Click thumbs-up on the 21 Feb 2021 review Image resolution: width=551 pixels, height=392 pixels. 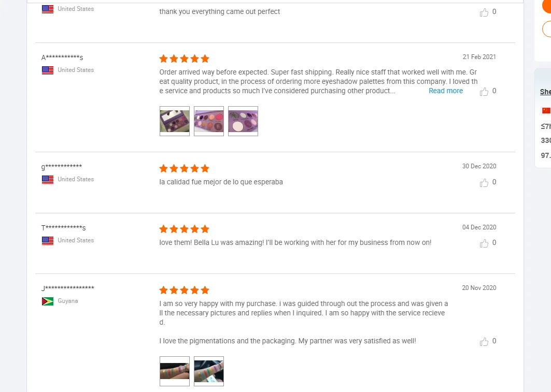pos(484,92)
